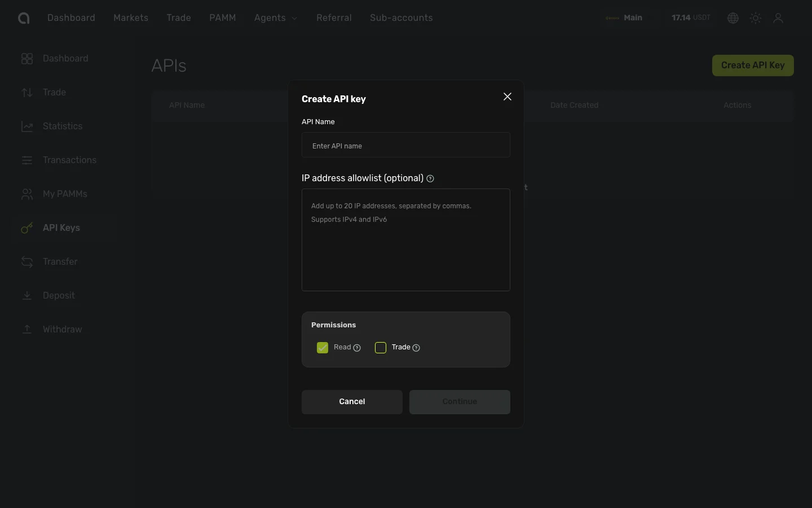Open the user profile icon
The height and width of the screenshot is (508, 812).
[778, 17]
